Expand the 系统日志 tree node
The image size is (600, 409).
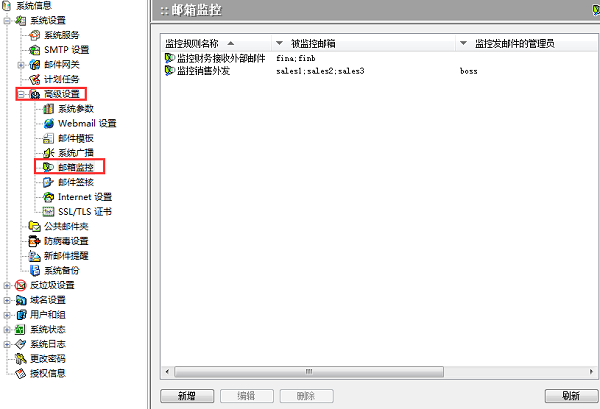click(x=7, y=343)
